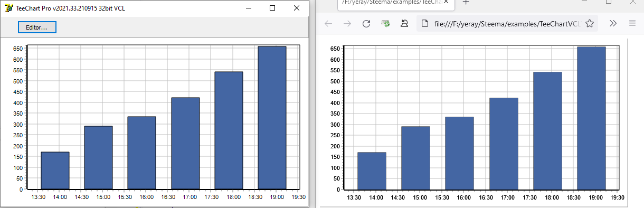Click the 19:30 axis label in TeeChart window
This screenshot has height=208, width=644.
coord(299,197)
